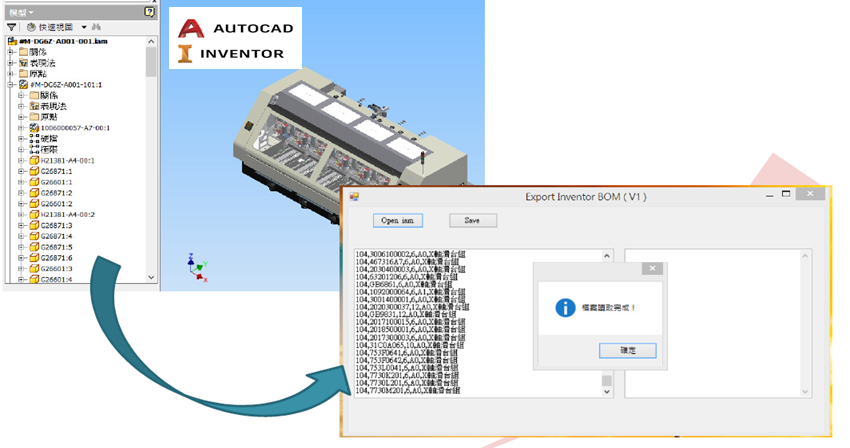
Task: Click the BOM line 104,2020300037,12,A0
Action: 413,307
